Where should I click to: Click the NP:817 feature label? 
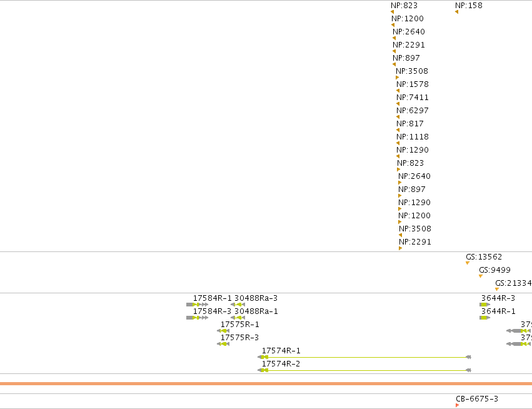tap(410, 124)
